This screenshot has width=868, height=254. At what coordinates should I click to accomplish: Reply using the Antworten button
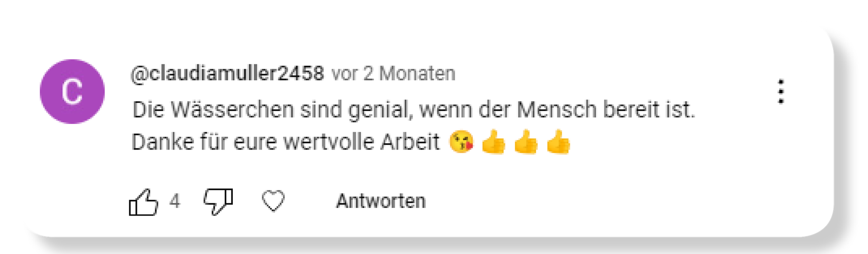(381, 201)
